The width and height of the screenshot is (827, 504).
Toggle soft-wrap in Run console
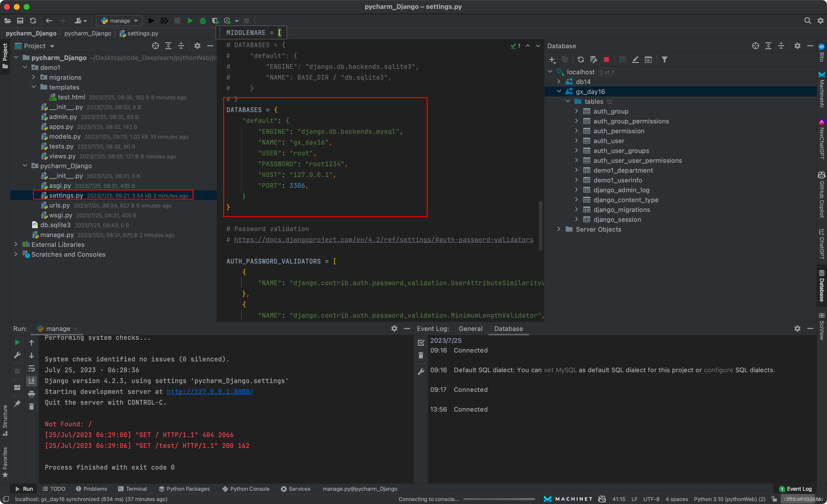coord(31,369)
